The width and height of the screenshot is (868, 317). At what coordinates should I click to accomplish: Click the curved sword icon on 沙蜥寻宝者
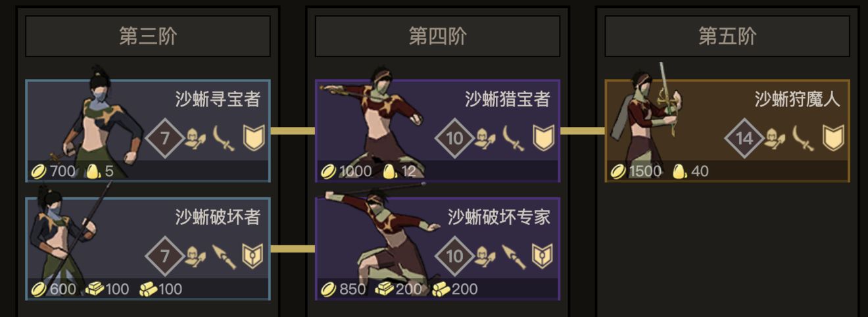224,139
